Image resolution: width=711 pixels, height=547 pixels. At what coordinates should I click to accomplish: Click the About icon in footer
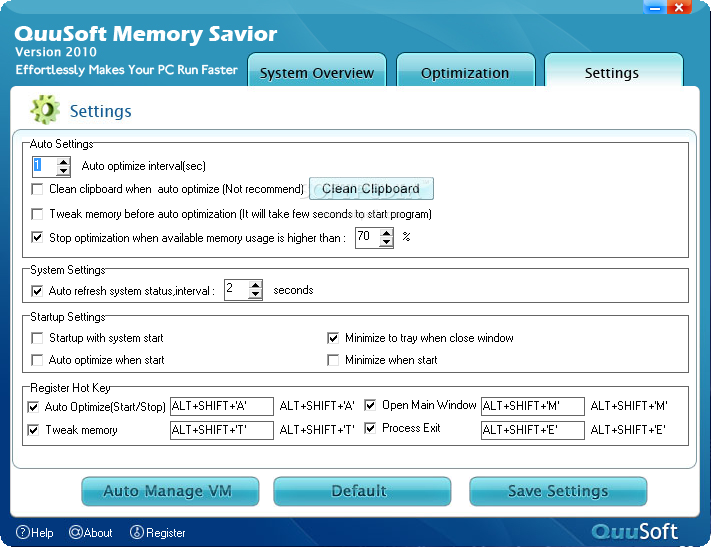pos(76,532)
